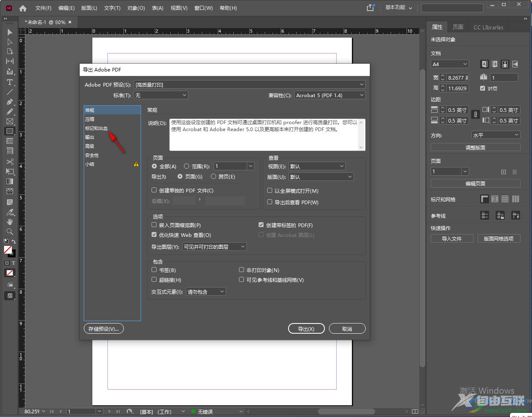Select the Pencil tool

coord(10,111)
